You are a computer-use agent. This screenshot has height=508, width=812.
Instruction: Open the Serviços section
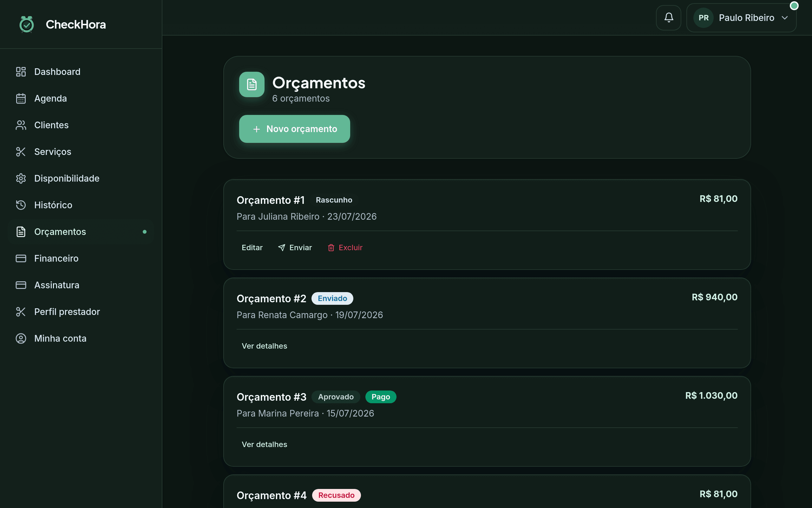81,151
